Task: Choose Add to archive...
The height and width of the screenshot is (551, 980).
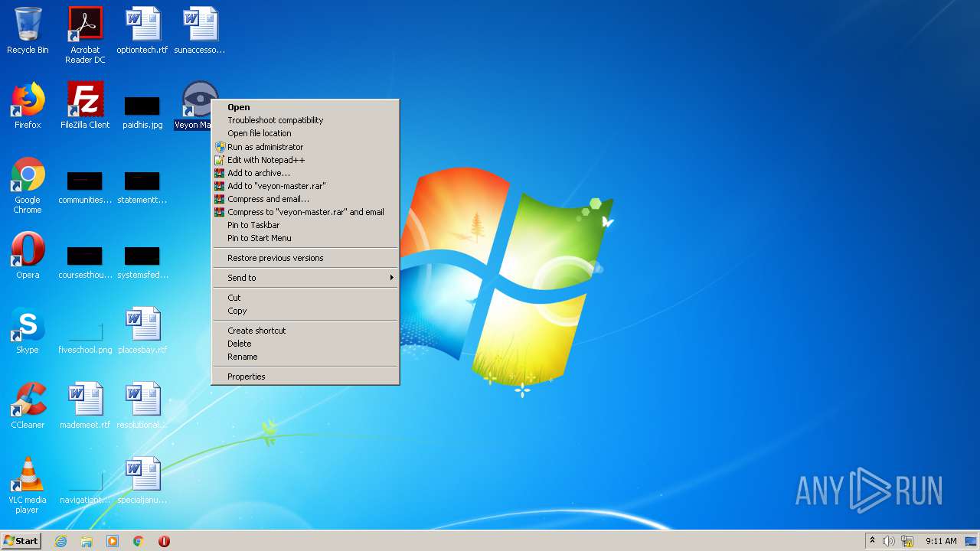Action: pyautogui.click(x=305, y=173)
